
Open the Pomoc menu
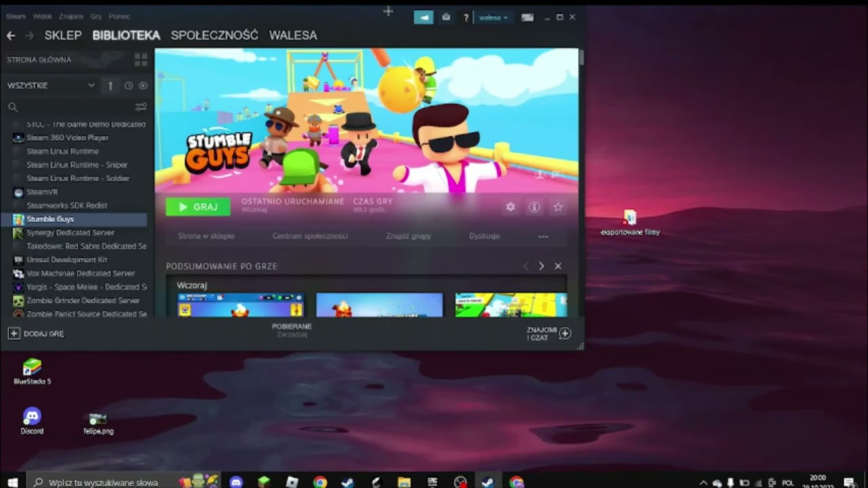tap(119, 16)
